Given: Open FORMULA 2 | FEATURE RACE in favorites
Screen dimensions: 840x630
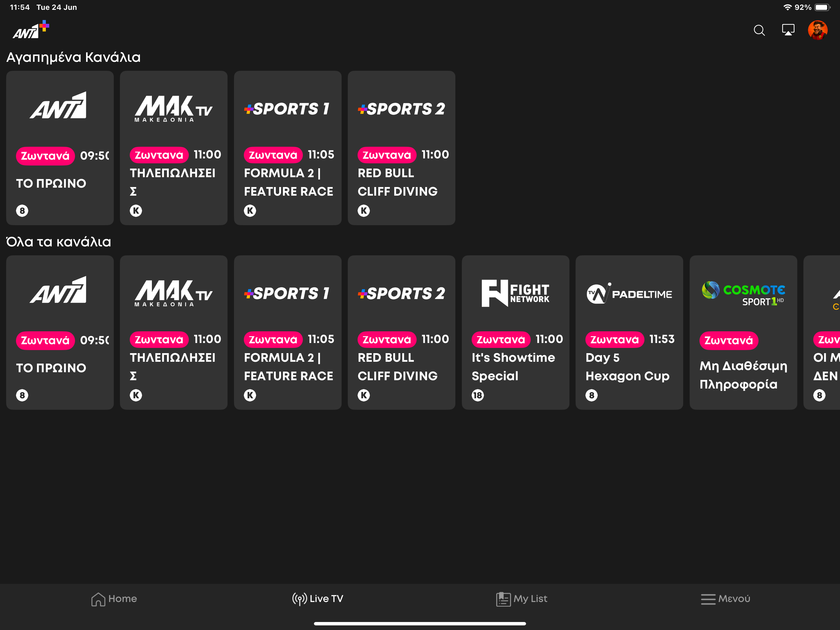Looking at the screenshot, I should [289, 182].
